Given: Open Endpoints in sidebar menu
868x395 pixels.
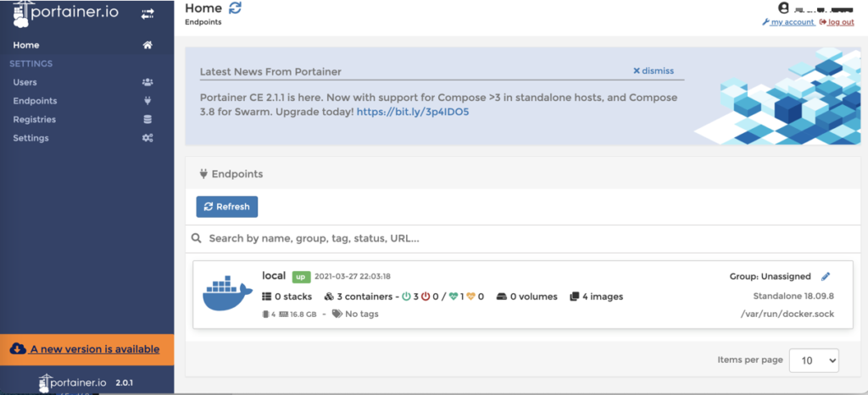Looking at the screenshot, I should [35, 101].
